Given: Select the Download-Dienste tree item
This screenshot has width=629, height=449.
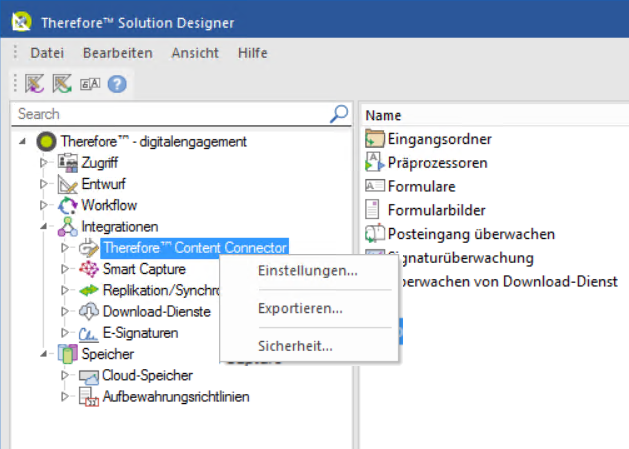Looking at the screenshot, I should pyautogui.click(x=156, y=311).
